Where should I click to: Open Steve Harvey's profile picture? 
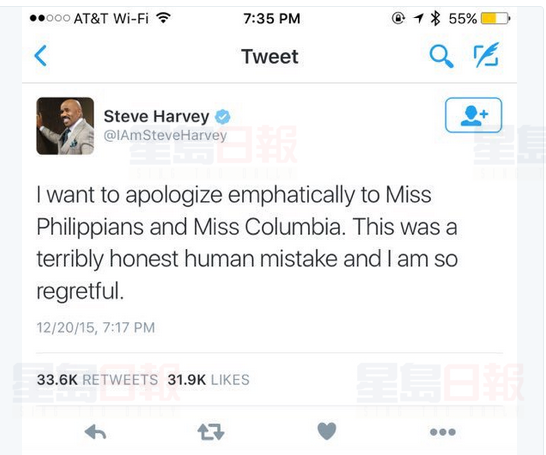tap(65, 126)
